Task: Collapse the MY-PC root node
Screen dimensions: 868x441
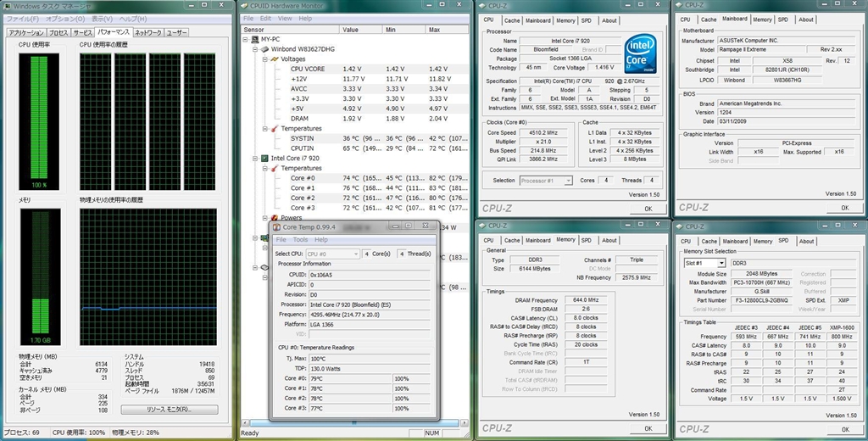Action: coord(246,39)
